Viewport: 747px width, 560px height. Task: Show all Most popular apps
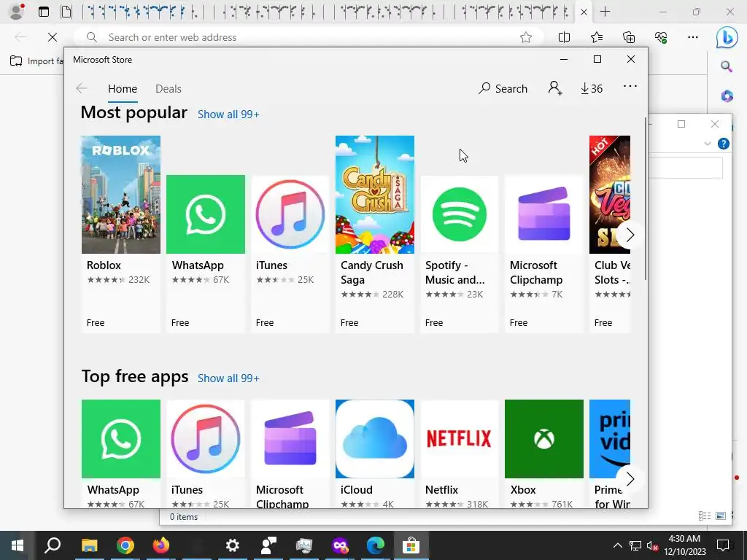tap(228, 114)
